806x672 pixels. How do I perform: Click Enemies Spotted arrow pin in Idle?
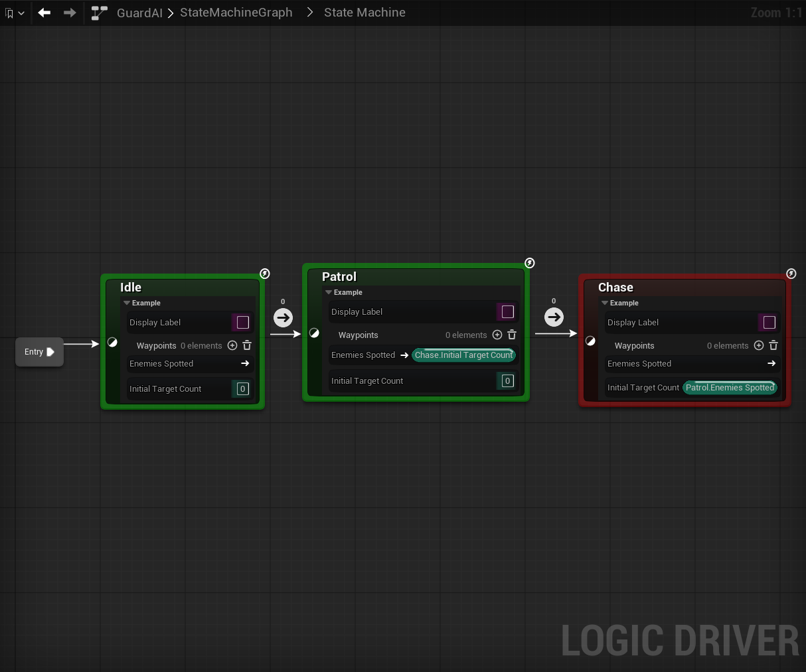point(245,363)
